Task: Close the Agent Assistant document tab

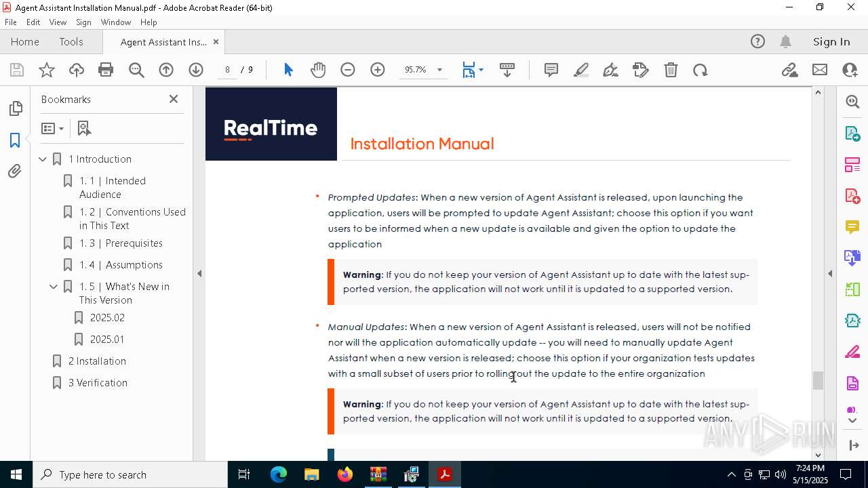Action: (216, 41)
